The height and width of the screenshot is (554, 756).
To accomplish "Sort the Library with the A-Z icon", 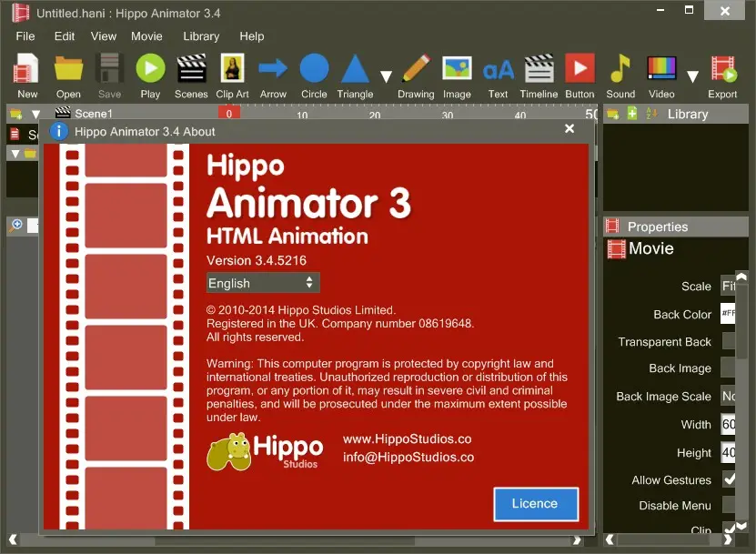I will coord(651,114).
